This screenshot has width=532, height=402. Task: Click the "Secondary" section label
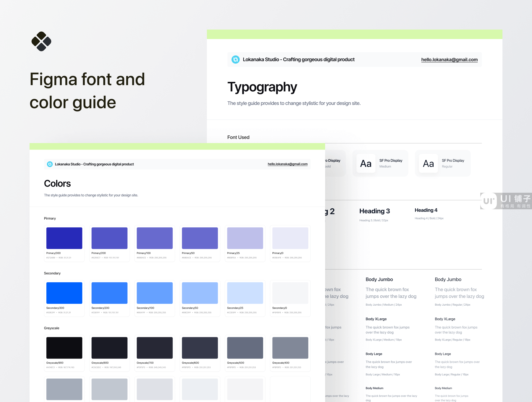[52, 273]
